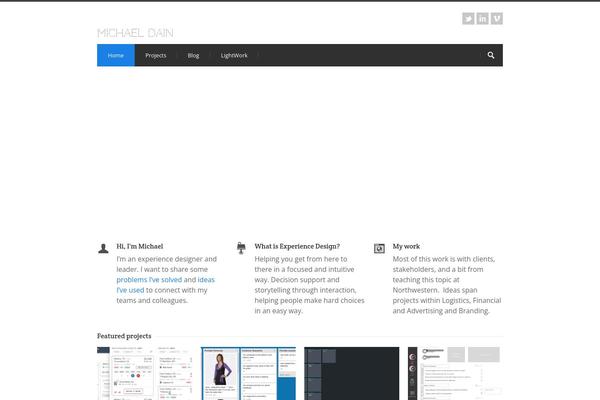Click the 'Hi, I'm Michael' heading

[x=140, y=246]
